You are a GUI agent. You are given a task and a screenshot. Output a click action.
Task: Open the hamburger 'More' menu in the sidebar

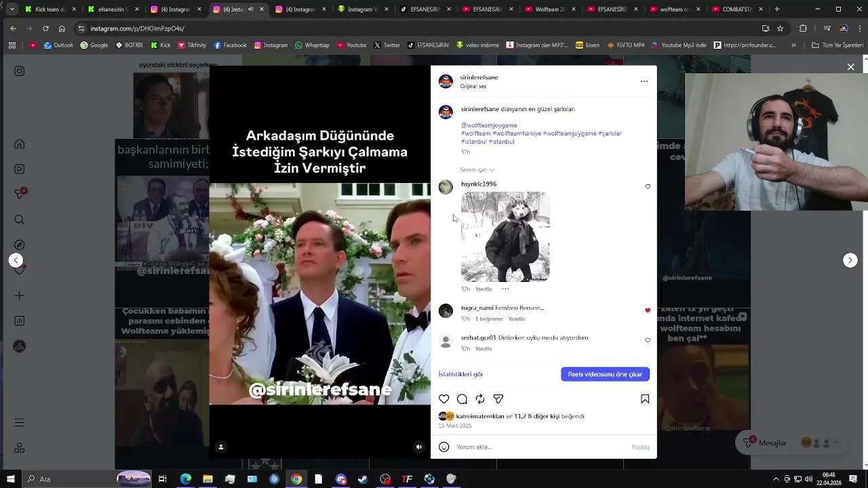pyautogui.click(x=20, y=423)
